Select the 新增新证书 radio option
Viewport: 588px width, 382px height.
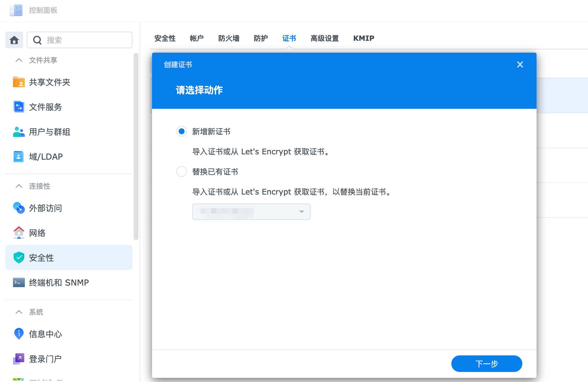pyautogui.click(x=182, y=131)
